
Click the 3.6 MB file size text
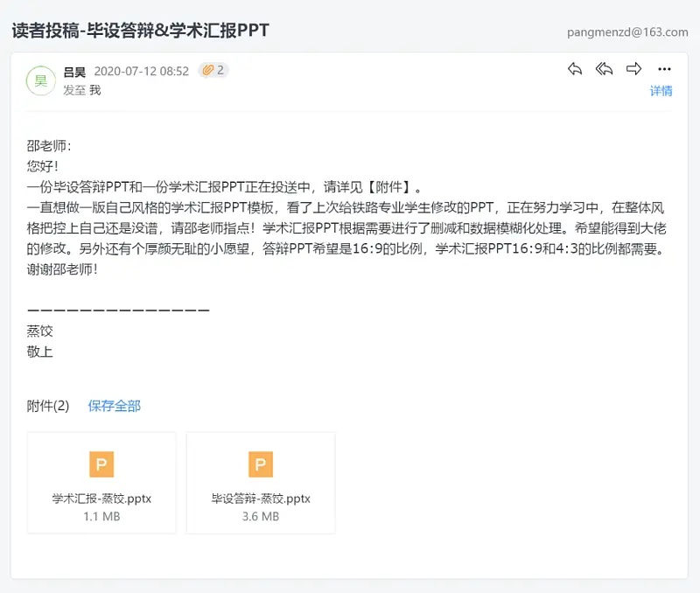point(261,516)
